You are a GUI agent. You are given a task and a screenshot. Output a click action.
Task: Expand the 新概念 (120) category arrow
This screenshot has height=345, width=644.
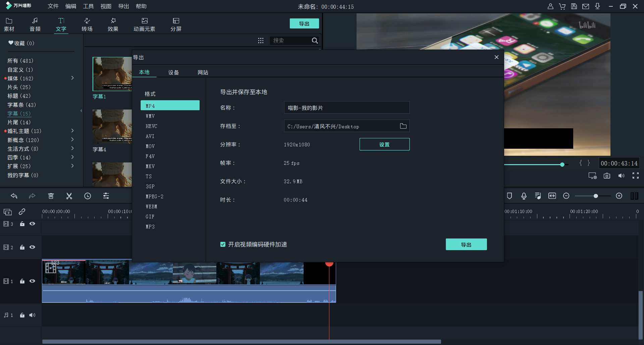pos(72,140)
